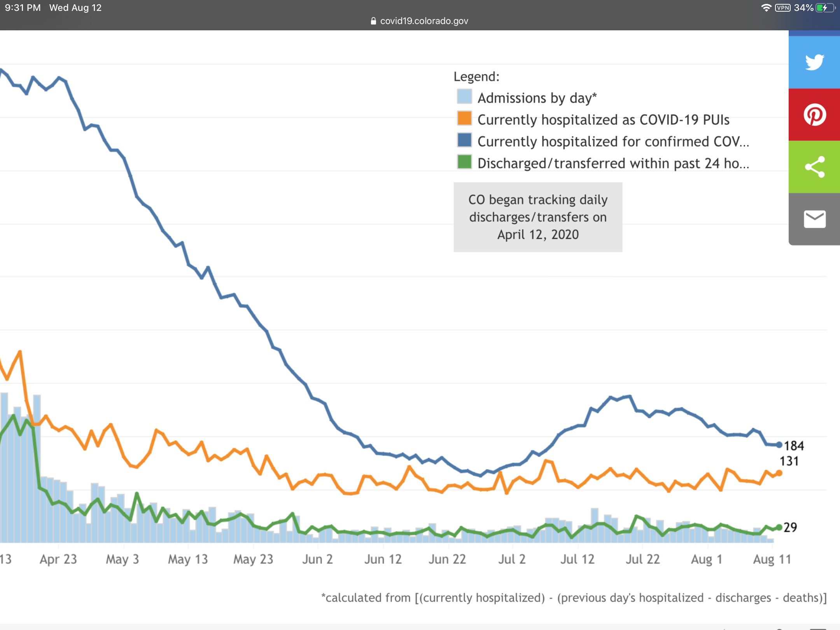Open the green share icon
The height and width of the screenshot is (630, 840).
pyautogui.click(x=814, y=167)
